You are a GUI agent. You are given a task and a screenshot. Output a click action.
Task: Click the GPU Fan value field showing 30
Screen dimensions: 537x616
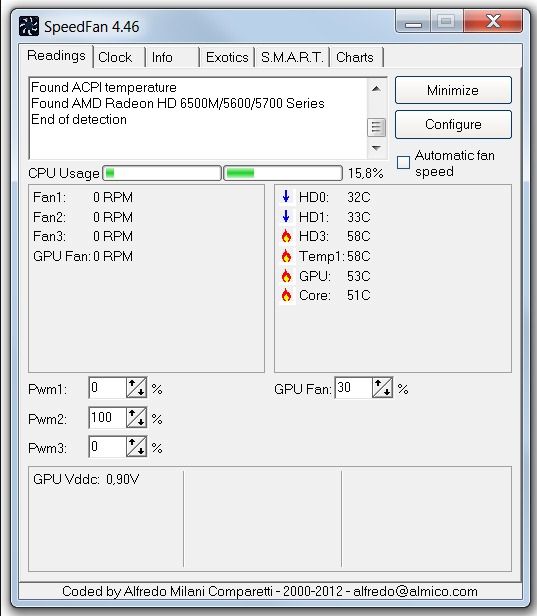pos(353,388)
